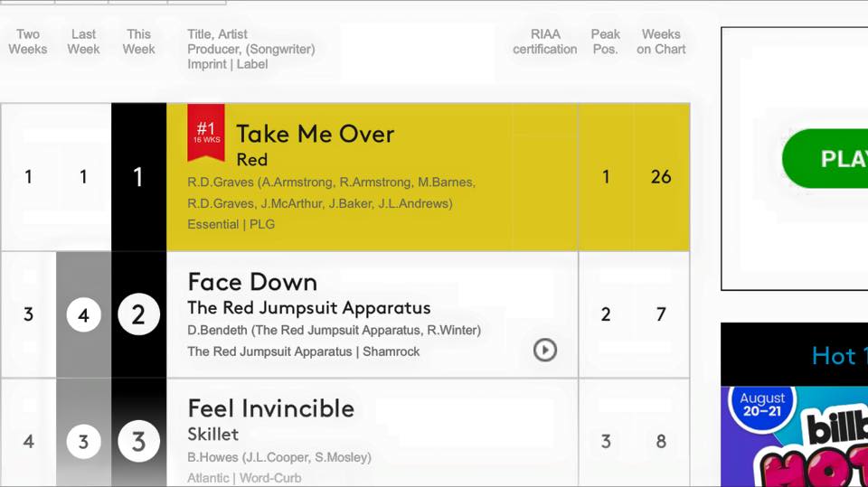868x487 pixels.
Task: Click the grey circled 3 last-week rank for Skillet
Action: pyautogui.click(x=83, y=442)
